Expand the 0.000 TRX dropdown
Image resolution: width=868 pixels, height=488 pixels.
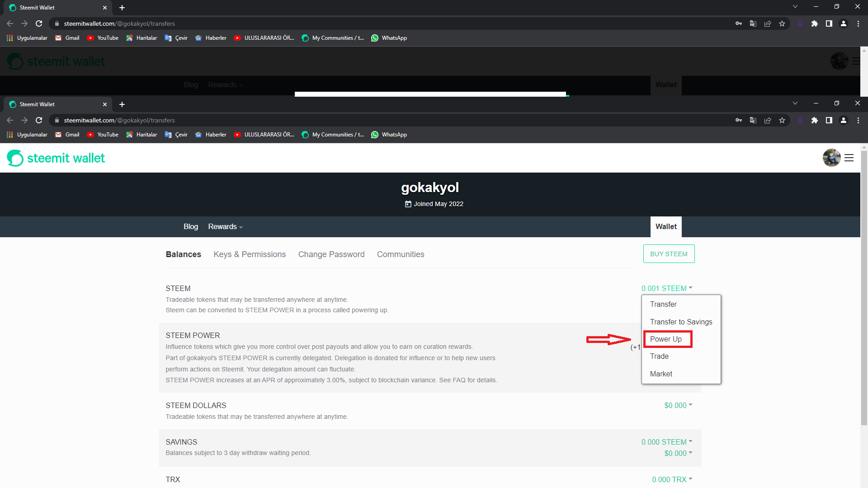pyautogui.click(x=672, y=479)
